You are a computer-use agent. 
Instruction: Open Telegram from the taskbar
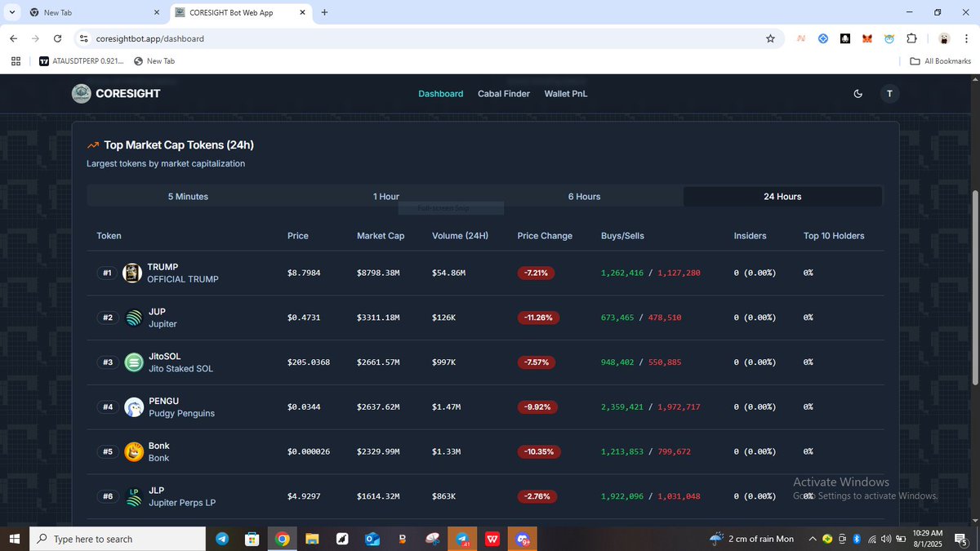(x=222, y=539)
